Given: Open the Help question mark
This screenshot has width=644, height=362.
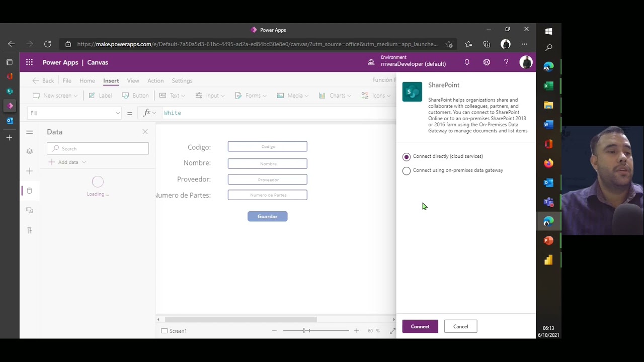Looking at the screenshot, I should [506, 62].
